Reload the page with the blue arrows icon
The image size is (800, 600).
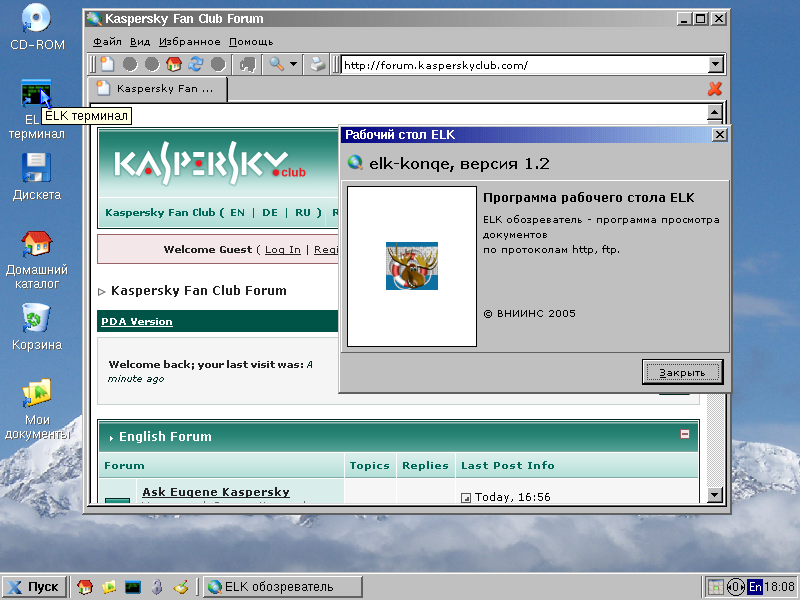tap(196, 64)
